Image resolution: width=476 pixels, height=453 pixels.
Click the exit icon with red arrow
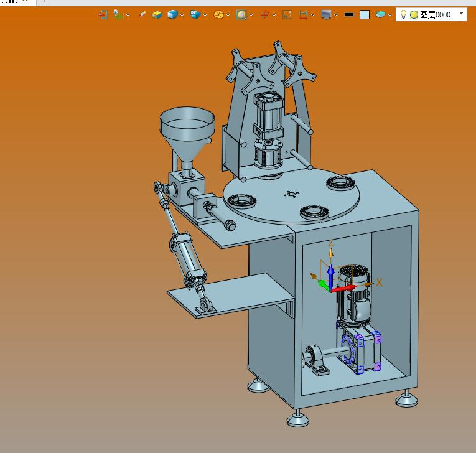coord(103,14)
